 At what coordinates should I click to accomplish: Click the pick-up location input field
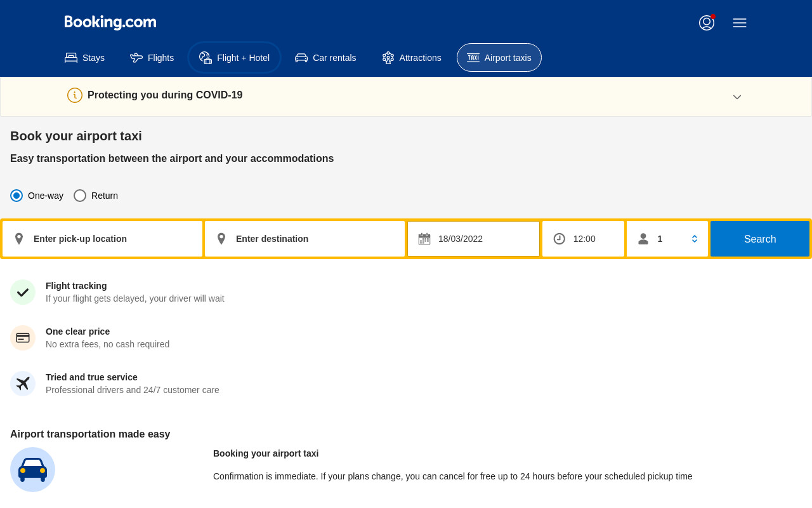(103, 239)
